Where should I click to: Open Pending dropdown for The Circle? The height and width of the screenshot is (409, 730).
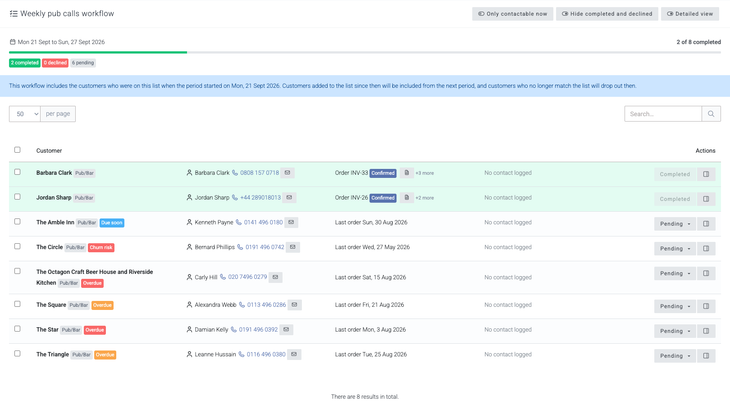(675, 248)
